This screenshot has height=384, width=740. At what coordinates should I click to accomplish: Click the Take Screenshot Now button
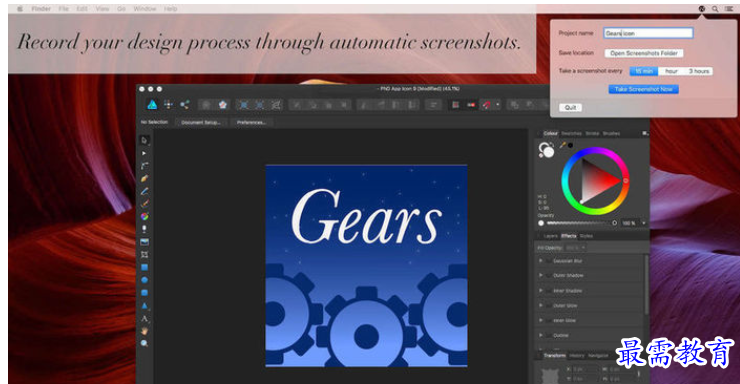pyautogui.click(x=643, y=89)
